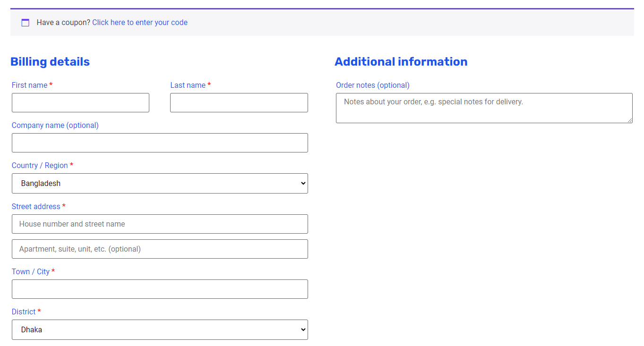Focus the Last name input field

[239, 102]
